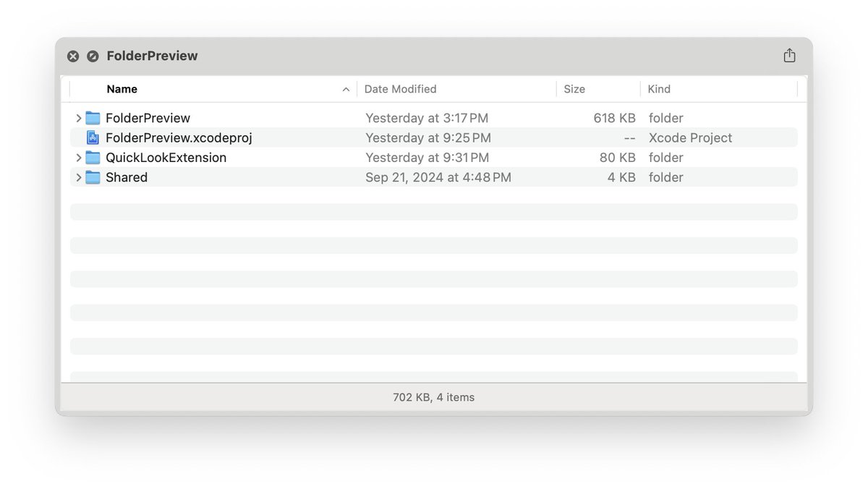Click the FolderPreview.xcodeproj file icon

(93, 137)
